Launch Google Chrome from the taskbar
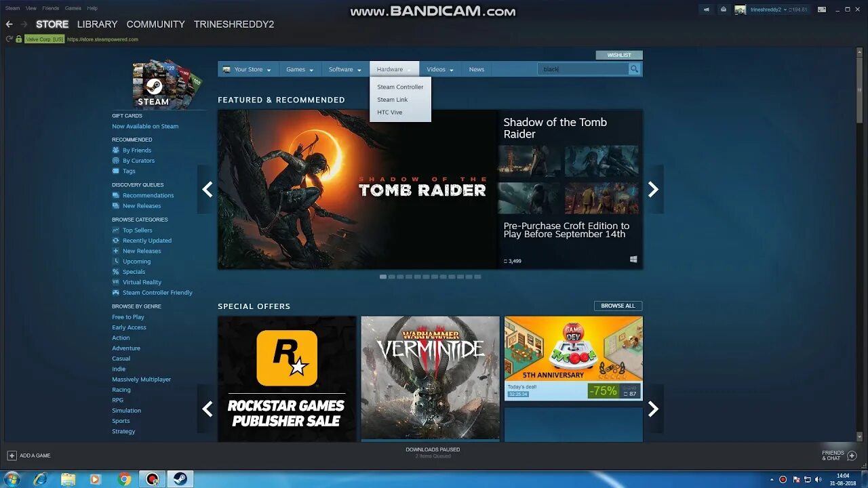Screen dimensions: 868x488 pos(124,479)
